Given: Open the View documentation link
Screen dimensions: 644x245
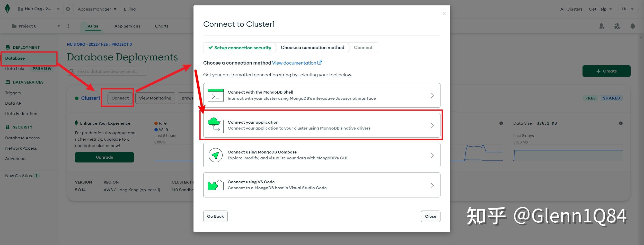Looking at the screenshot, I should click(294, 63).
